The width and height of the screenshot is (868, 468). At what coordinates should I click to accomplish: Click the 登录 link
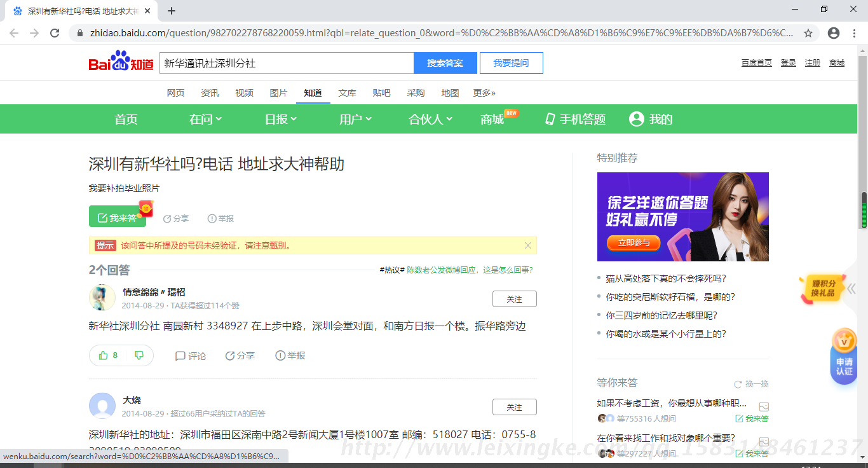click(x=789, y=63)
